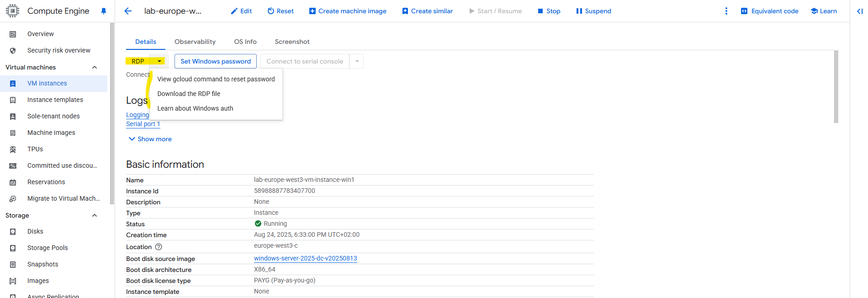Open the Learn panel
Viewport: 868px width, 298px height.
[824, 11]
